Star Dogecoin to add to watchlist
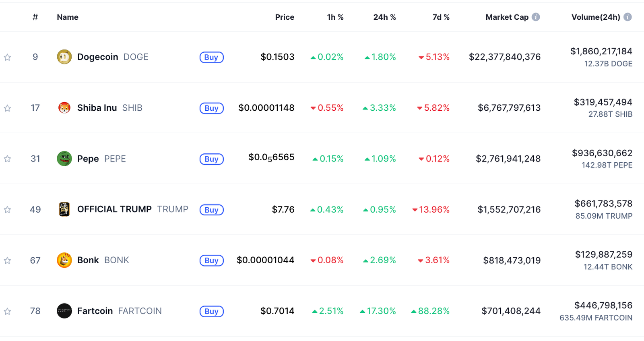The image size is (644, 341). 7,57
